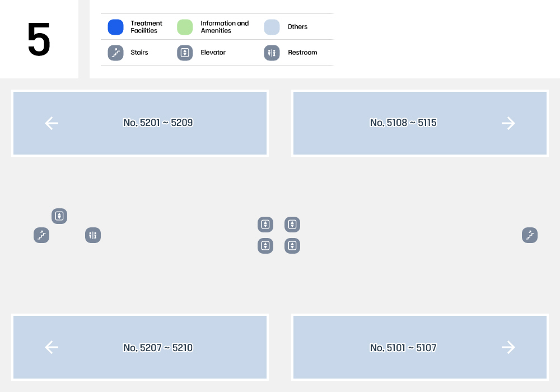Click the bottom-right elevator in the central group
Image resolution: width=560 pixels, height=392 pixels.
(x=292, y=246)
